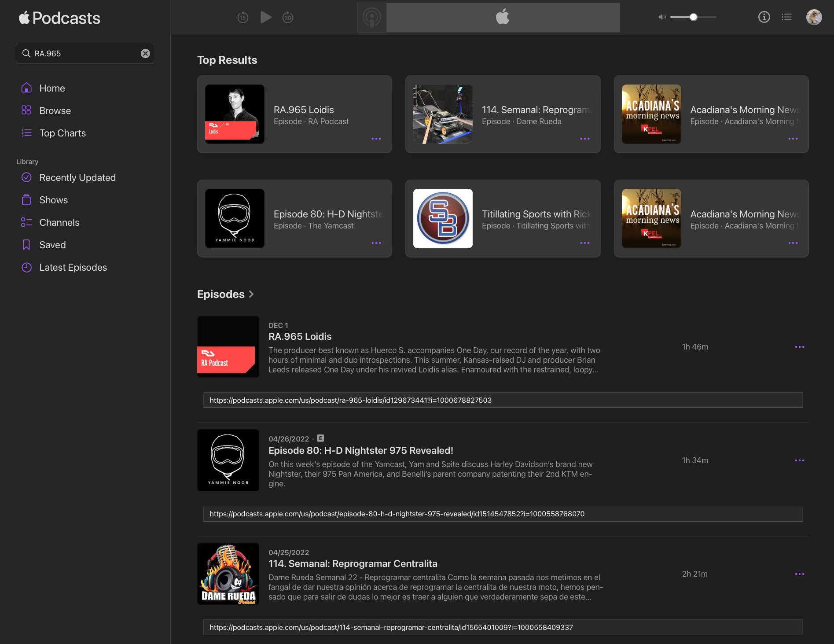
Task: Open more options on RA.965 Loidis card
Action: tap(376, 139)
